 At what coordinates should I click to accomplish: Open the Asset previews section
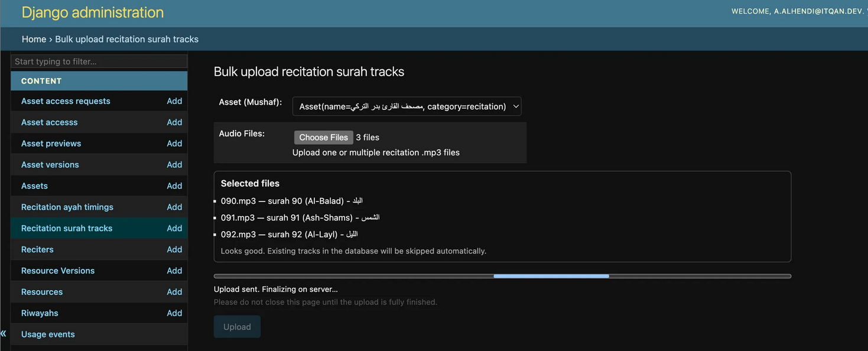tap(51, 144)
